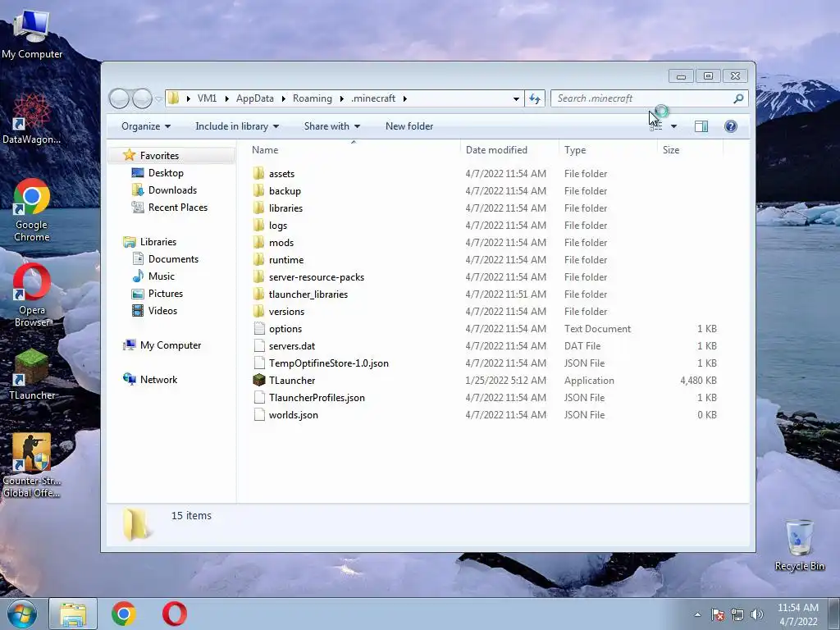Screen dimensions: 840x630
Task: Open DataWagon desktop shortcut
Action: click(x=31, y=119)
